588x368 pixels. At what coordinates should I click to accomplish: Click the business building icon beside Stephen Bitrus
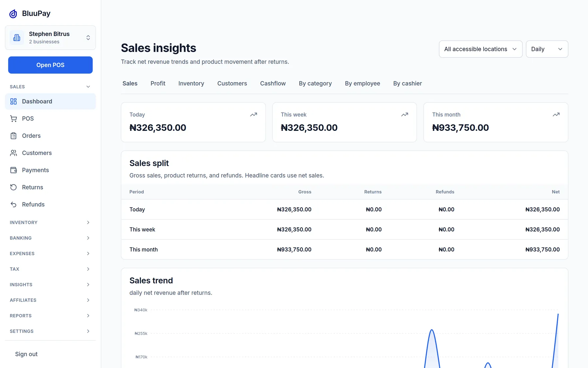[x=17, y=38]
